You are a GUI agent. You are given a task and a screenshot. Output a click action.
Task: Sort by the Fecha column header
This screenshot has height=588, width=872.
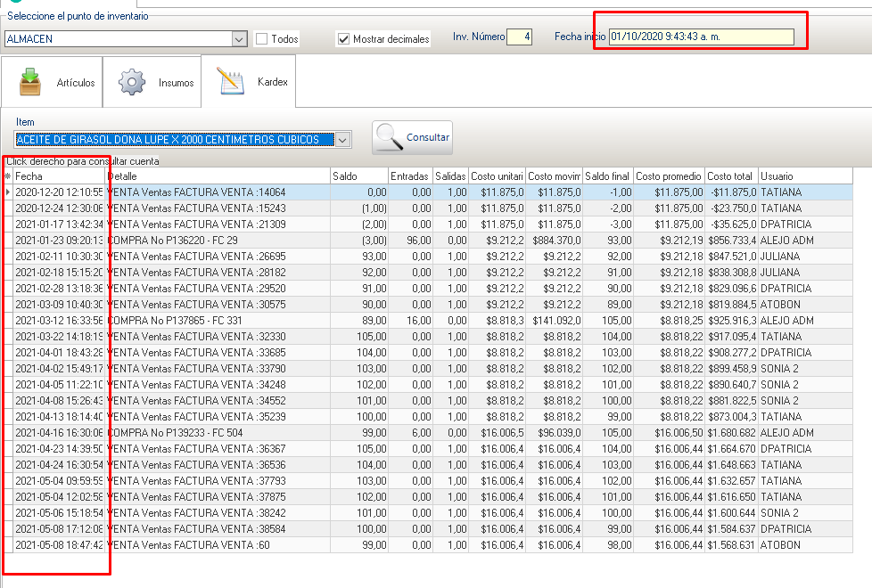58,176
